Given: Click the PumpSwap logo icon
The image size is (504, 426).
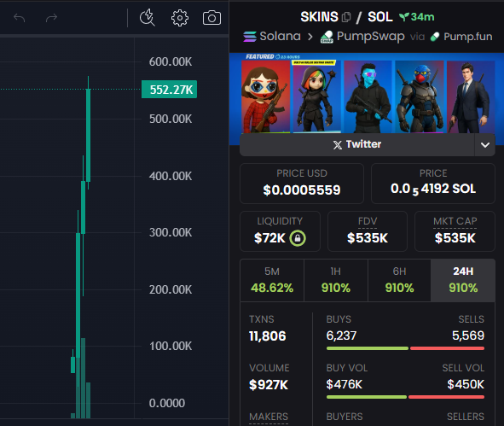Looking at the screenshot, I should click(327, 37).
